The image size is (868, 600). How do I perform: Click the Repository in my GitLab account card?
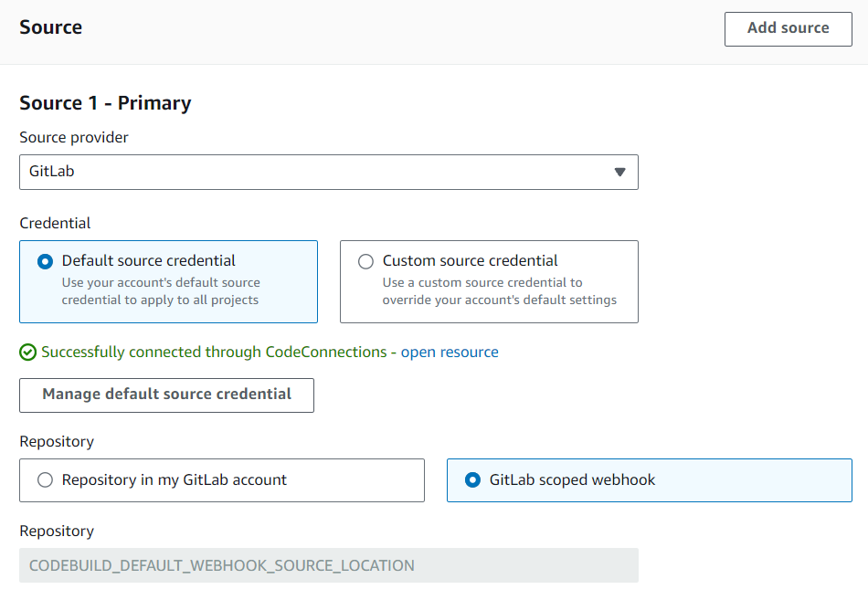coord(222,479)
